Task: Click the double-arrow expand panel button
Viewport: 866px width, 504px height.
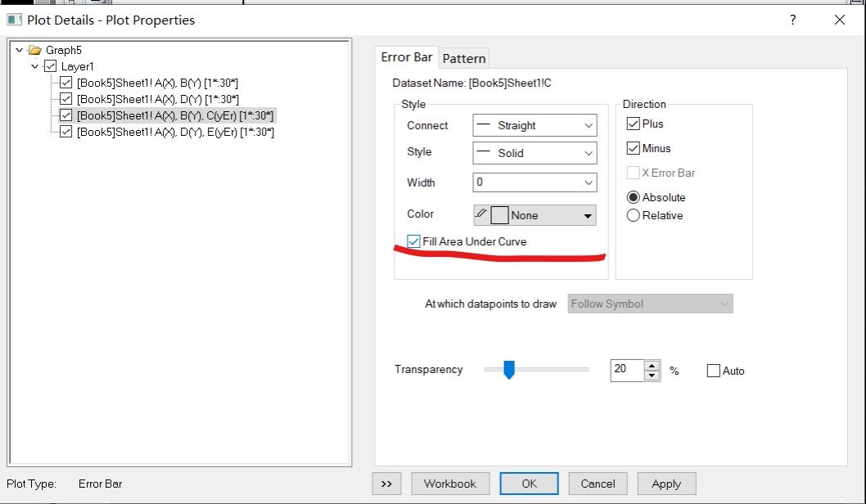Action: [386, 484]
